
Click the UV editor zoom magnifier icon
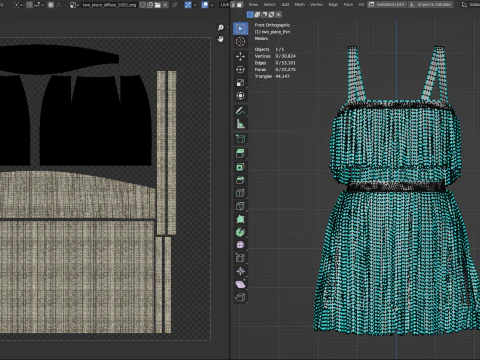click(220, 28)
